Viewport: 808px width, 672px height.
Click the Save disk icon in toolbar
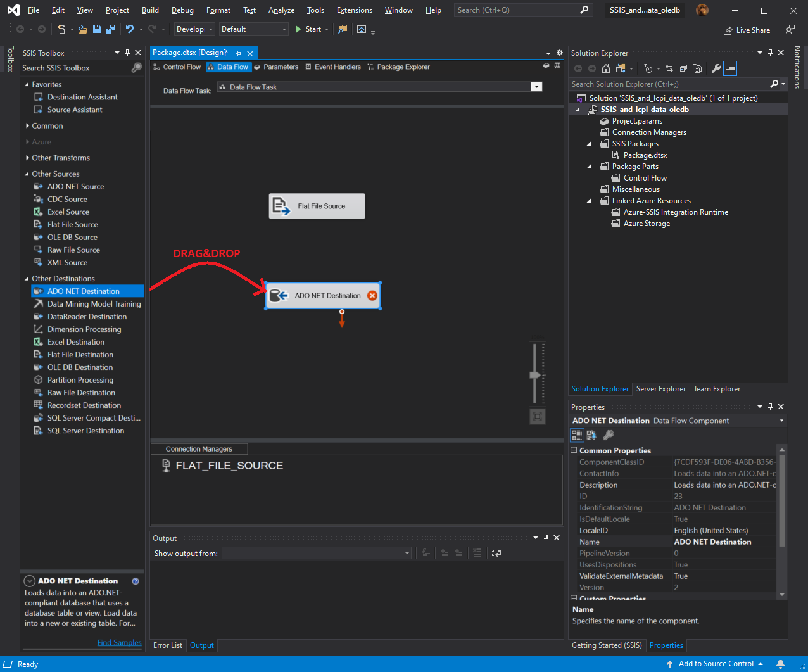(x=97, y=29)
